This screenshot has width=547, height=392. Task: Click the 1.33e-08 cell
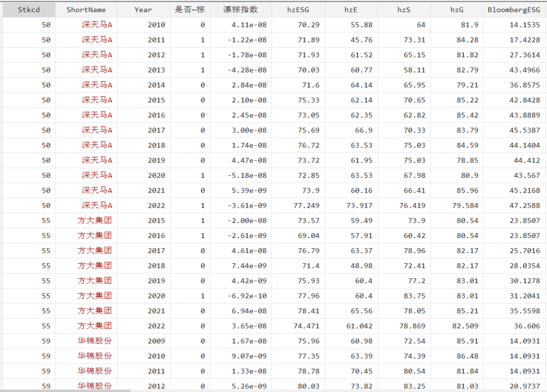(241, 371)
